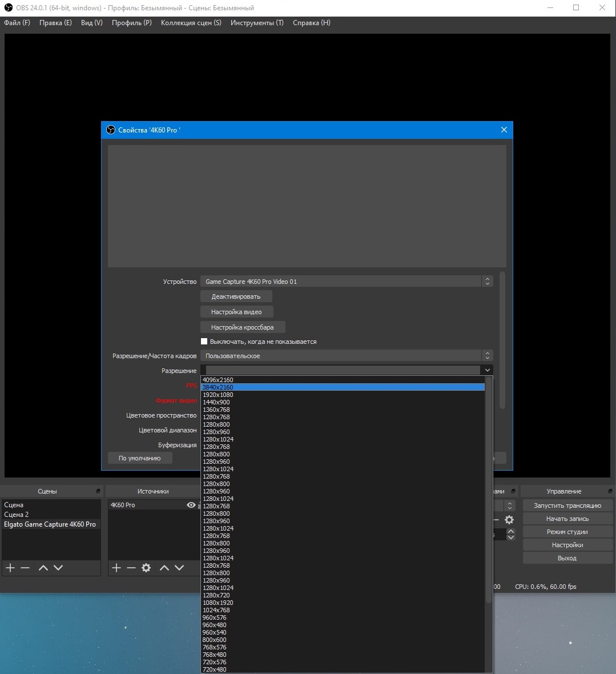
Task: Remove the selected scene with the minus icon
Action: click(x=25, y=568)
